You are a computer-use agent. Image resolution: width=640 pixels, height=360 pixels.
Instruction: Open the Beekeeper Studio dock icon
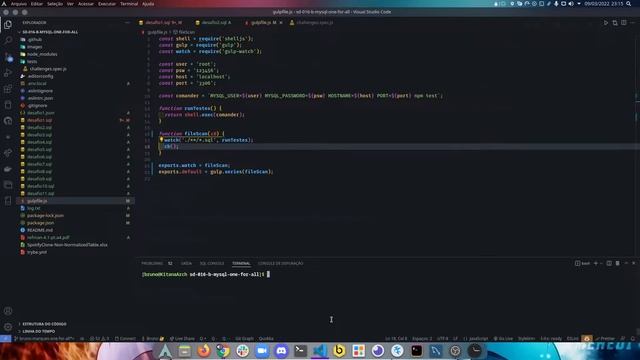tap(339, 351)
